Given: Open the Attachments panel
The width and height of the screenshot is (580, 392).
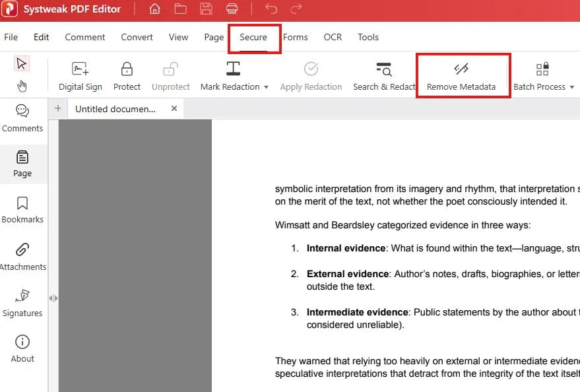Looking at the screenshot, I should pyautogui.click(x=22, y=257).
